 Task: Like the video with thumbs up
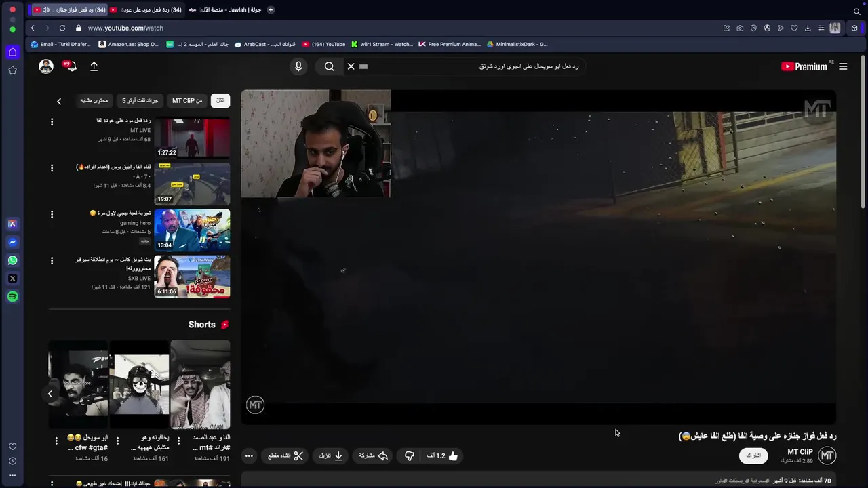(x=443, y=455)
